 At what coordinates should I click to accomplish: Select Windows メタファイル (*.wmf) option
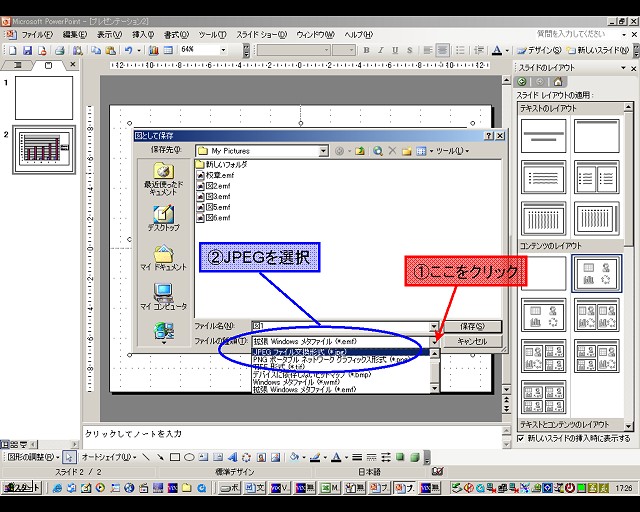341,382
